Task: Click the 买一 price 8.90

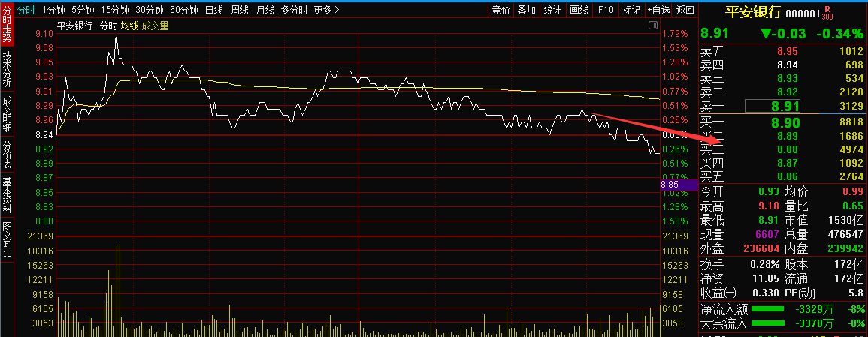Action: (x=785, y=122)
